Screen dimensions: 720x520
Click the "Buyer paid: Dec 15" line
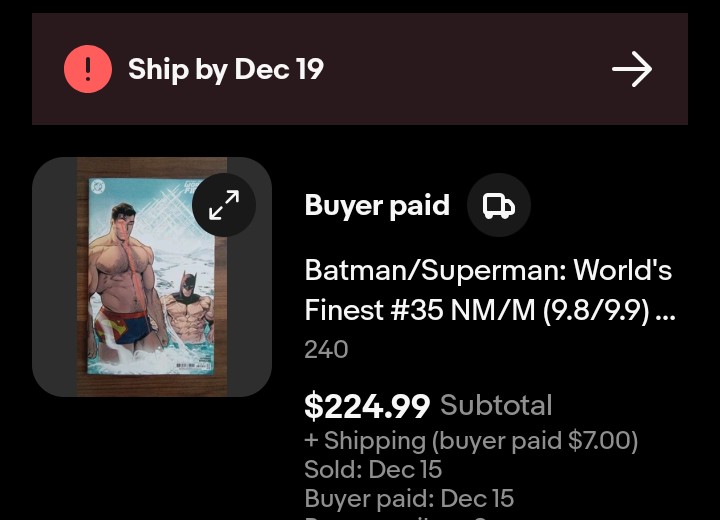click(x=409, y=498)
